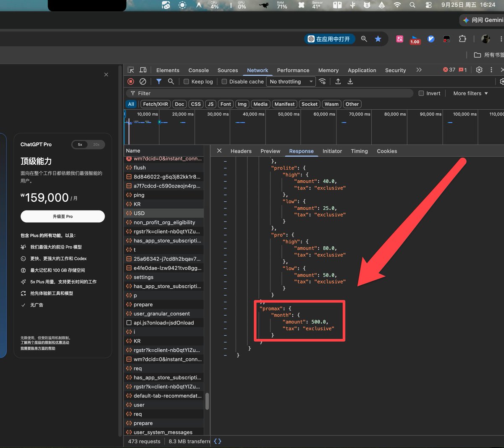Image resolution: width=504 pixels, height=448 pixels.
Task: Click the 升级至 Pro button
Action: (x=63, y=216)
